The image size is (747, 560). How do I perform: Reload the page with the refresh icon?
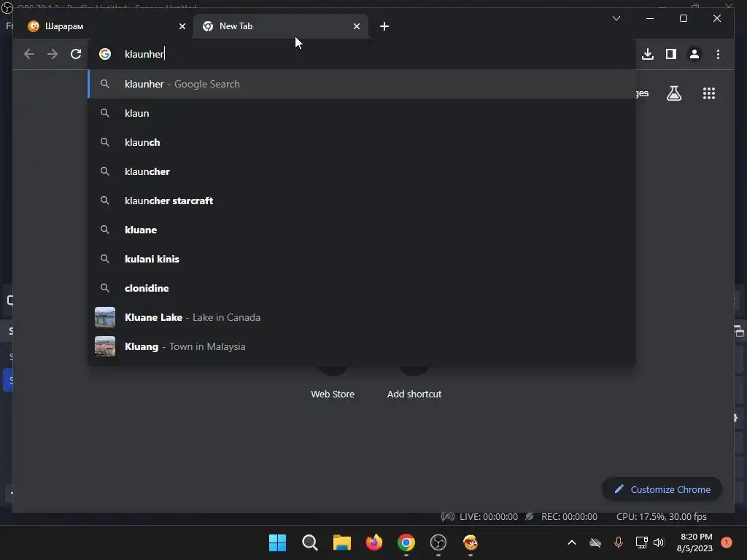pyautogui.click(x=76, y=54)
